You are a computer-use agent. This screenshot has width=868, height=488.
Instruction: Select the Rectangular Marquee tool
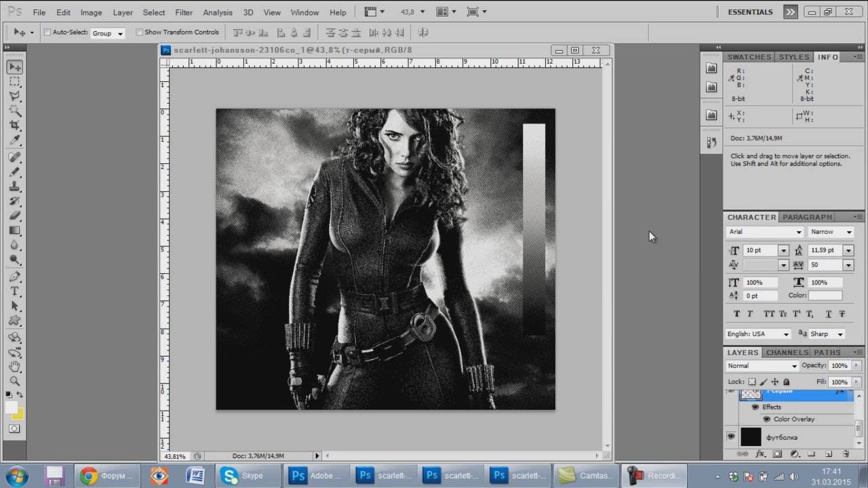click(x=15, y=81)
